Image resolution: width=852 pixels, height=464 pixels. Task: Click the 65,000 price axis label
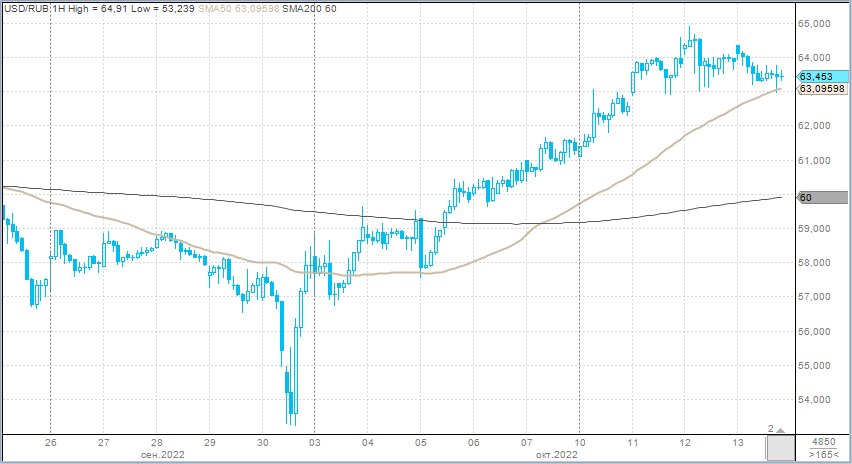point(817,23)
